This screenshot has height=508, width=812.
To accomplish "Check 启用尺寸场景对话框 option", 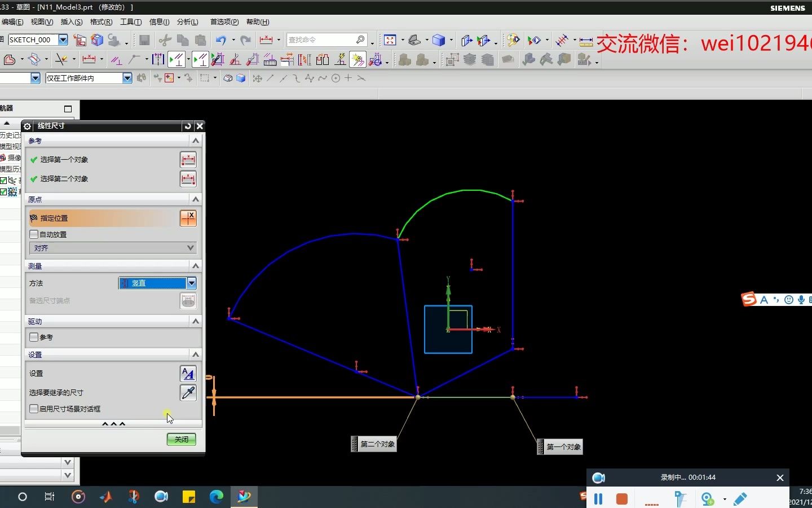I will [x=34, y=409].
